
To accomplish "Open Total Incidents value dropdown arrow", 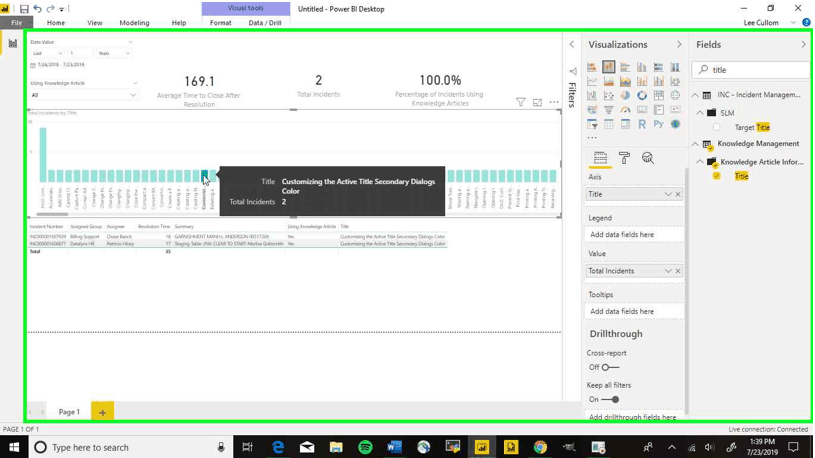I will [x=668, y=271].
